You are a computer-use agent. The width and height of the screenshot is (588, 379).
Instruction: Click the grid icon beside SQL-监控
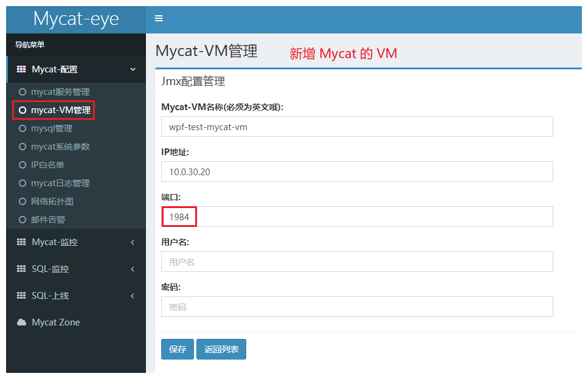click(21, 268)
